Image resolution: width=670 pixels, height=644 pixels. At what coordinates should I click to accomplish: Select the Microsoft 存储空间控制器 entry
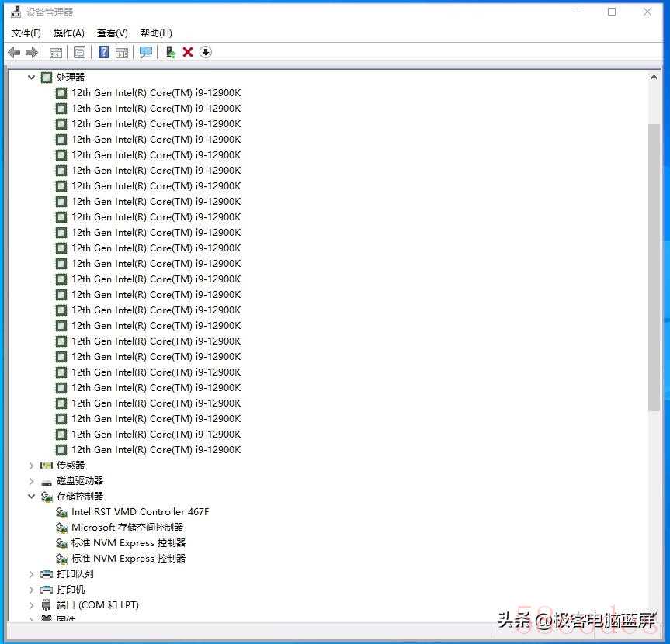[x=127, y=528]
